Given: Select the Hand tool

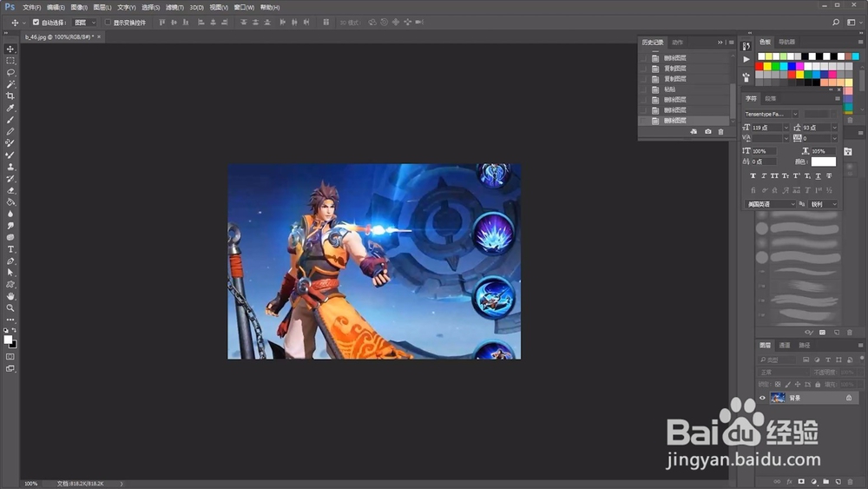Looking at the screenshot, I should coord(10,296).
